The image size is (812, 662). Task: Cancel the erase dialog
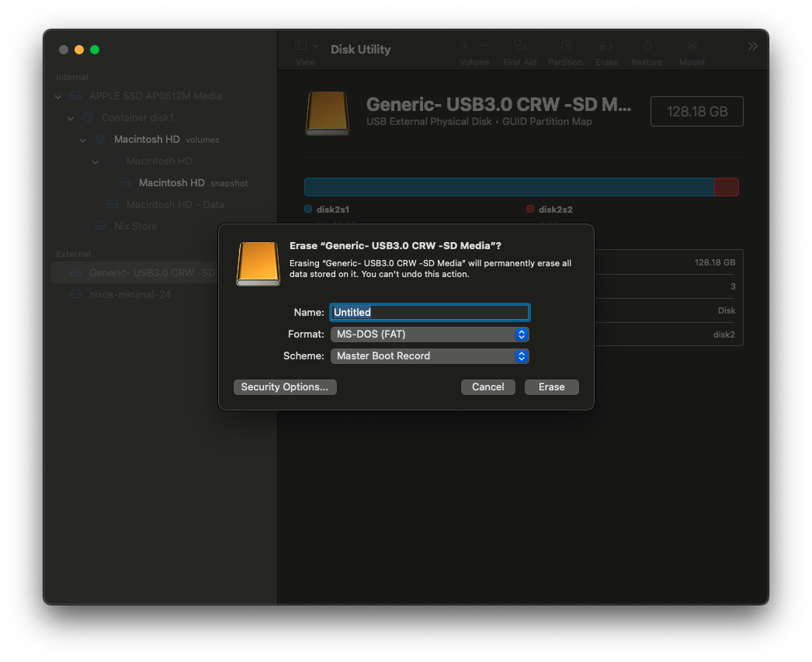tap(488, 386)
